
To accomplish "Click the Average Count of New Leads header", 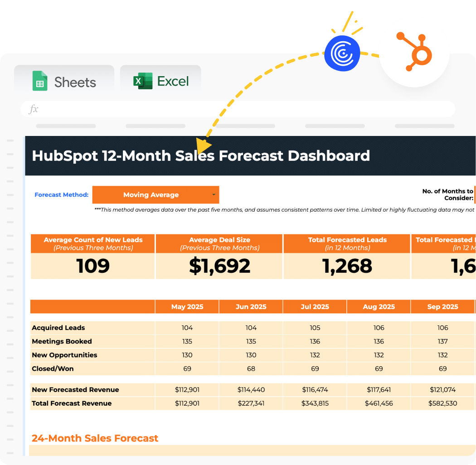I will pyautogui.click(x=93, y=244).
